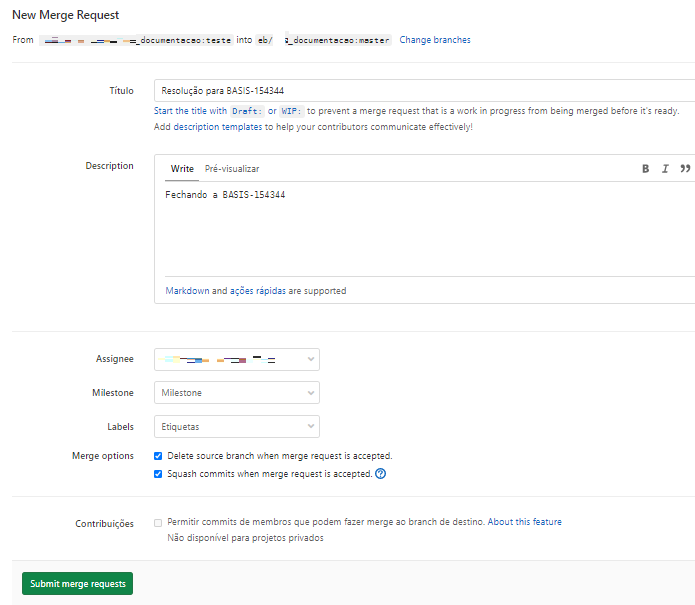
Task: Select Não disponível para projetos privados text
Action: 245,538
